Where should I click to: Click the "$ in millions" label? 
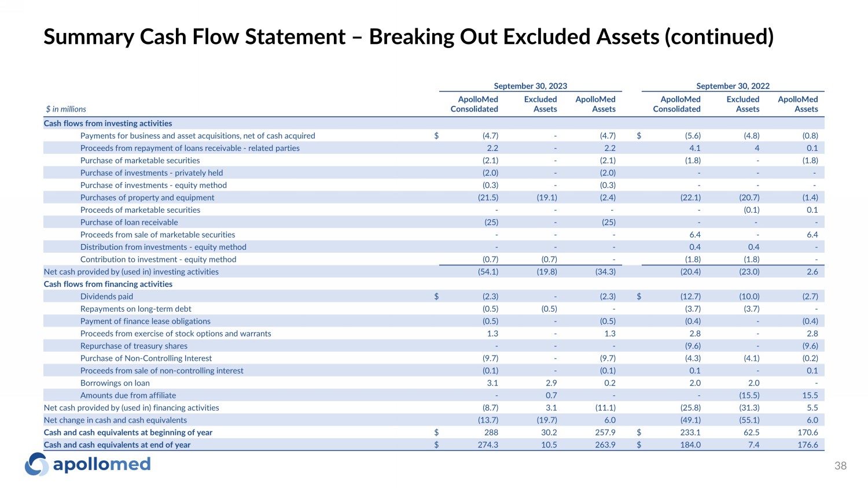coord(66,109)
